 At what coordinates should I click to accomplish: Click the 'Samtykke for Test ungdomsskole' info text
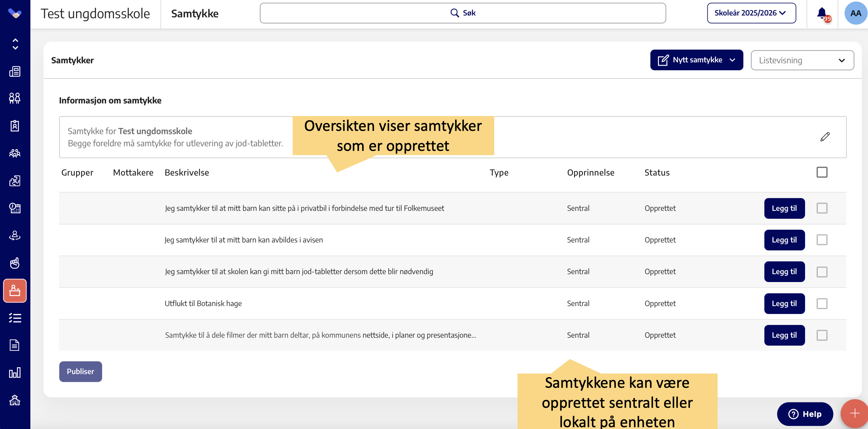click(130, 131)
